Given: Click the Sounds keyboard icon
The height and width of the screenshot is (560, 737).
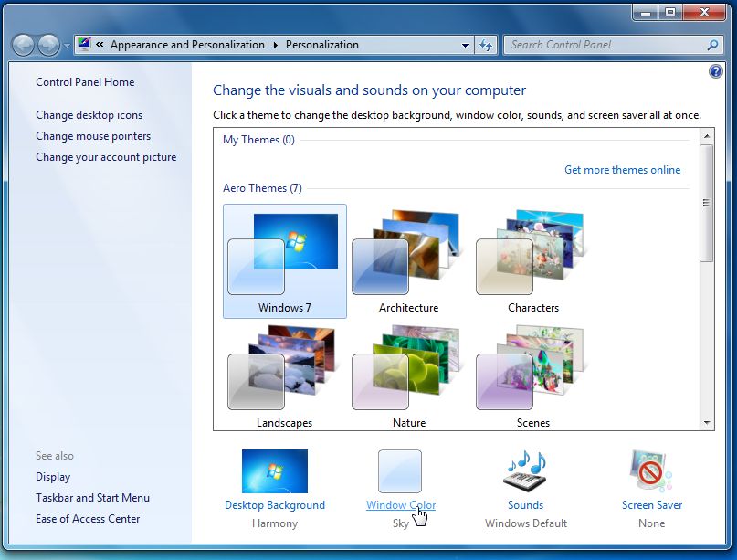Looking at the screenshot, I should [x=525, y=471].
